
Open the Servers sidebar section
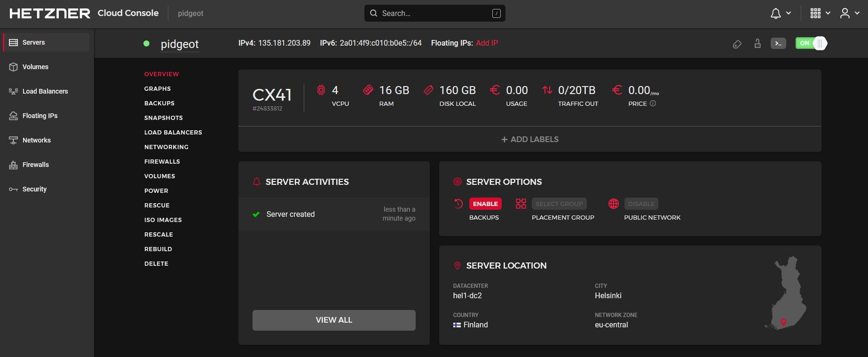(46, 42)
